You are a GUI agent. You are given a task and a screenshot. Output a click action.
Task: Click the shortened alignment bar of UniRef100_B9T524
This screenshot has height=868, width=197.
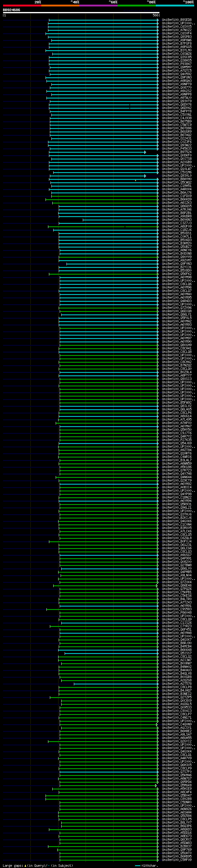click(97, 152)
